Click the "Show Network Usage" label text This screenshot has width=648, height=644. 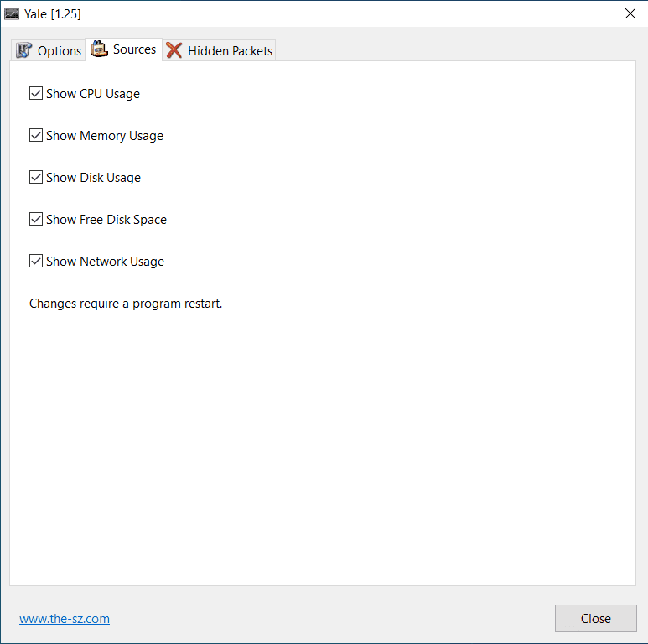(x=105, y=262)
